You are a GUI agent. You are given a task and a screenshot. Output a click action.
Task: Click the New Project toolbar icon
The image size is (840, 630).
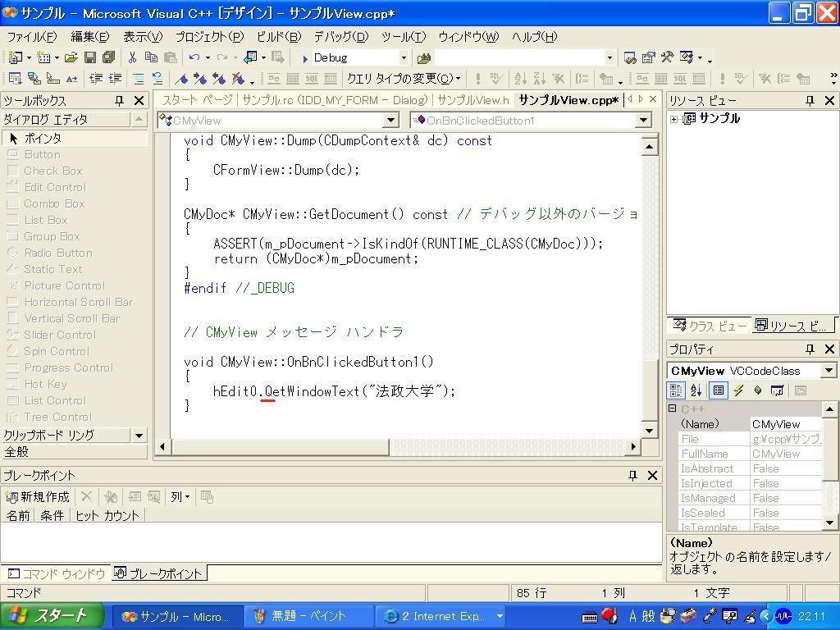[16, 57]
